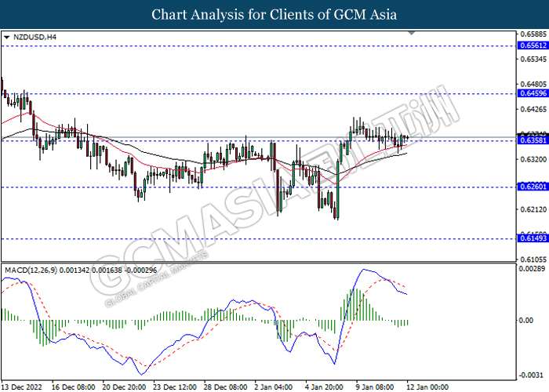
Task: Click the 12 Jan 00:00 time label
Action: coord(427,387)
